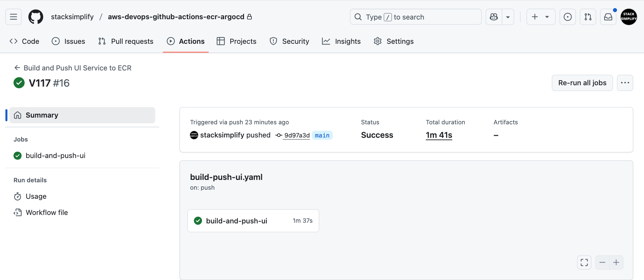View pull requests via header icon
The width and height of the screenshot is (644, 280).
coord(588,17)
